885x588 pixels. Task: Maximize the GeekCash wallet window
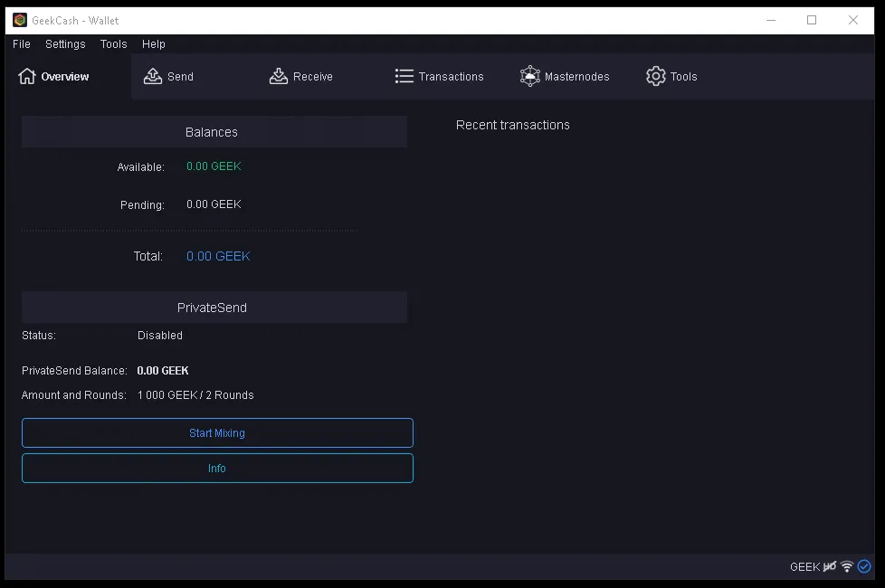(812, 20)
